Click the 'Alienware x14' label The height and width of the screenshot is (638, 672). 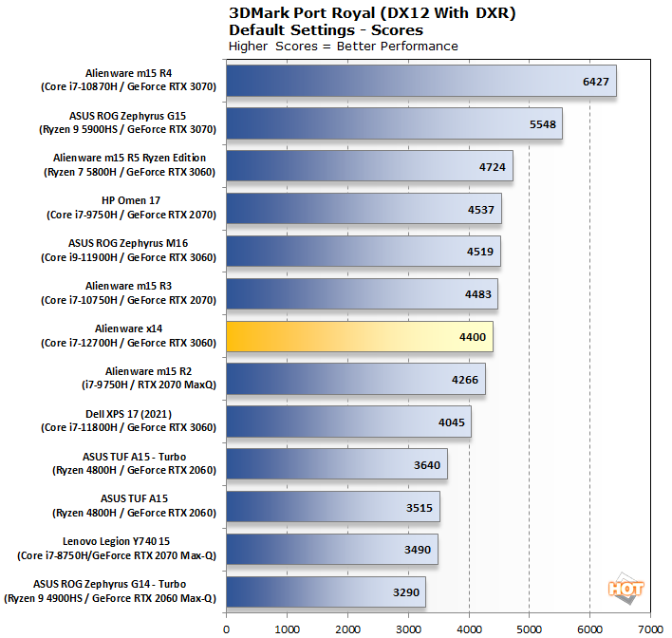point(128,328)
